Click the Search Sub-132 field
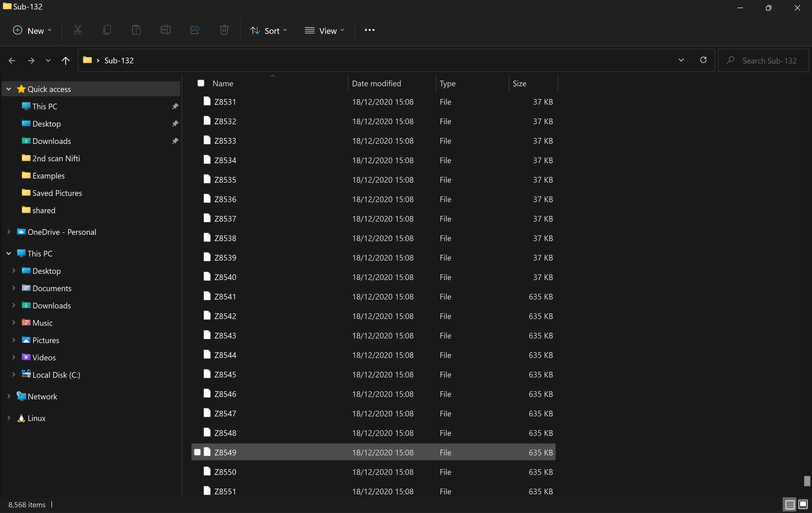The image size is (812, 513). pyautogui.click(x=769, y=61)
